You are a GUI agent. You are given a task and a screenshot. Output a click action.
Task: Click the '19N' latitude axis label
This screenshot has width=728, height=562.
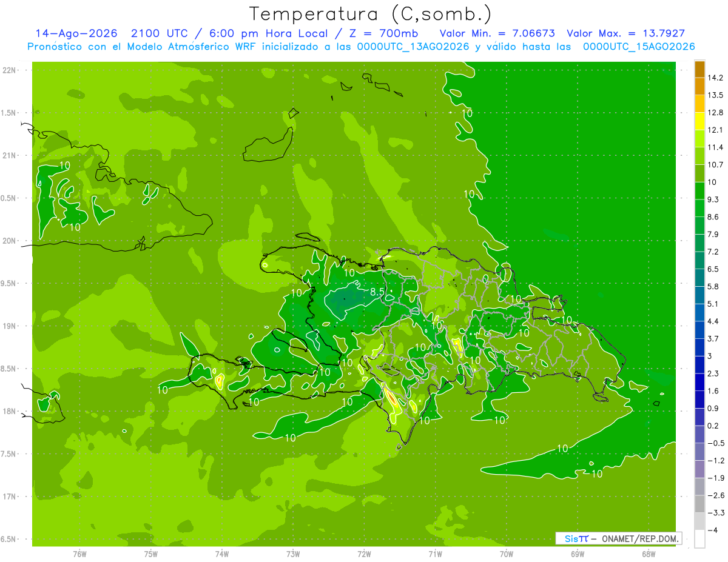tap(8, 326)
